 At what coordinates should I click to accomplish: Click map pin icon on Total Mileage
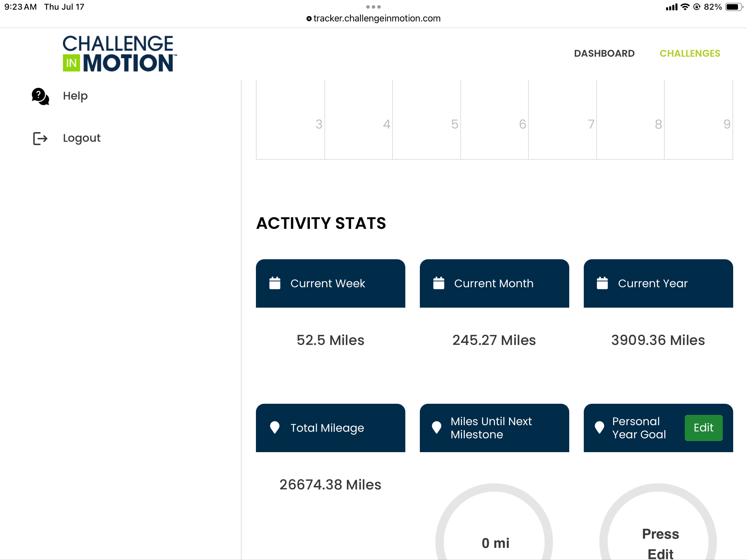click(x=275, y=428)
